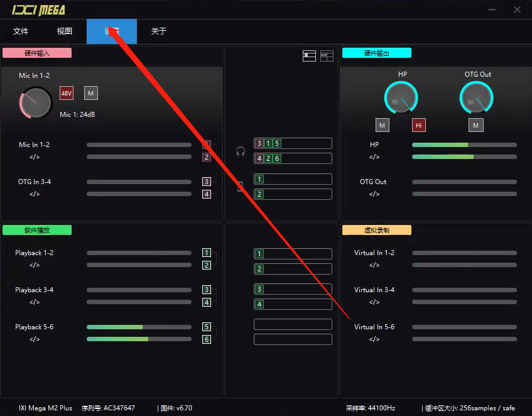Toggle stereo link under Playback 5-6
This screenshot has height=416, width=532.
35,339
